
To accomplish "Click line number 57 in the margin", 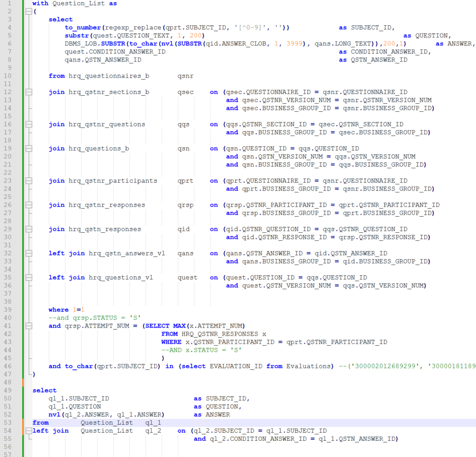I will (8, 454).
